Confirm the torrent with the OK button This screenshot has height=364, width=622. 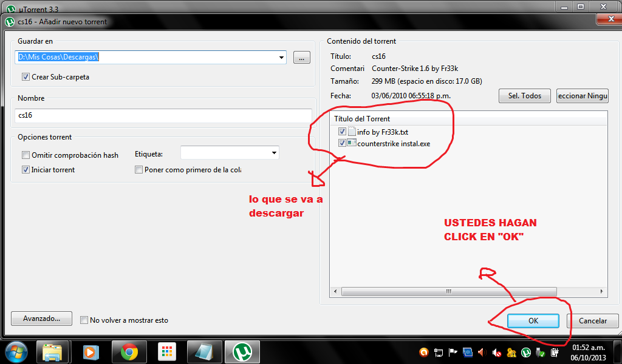533,321
